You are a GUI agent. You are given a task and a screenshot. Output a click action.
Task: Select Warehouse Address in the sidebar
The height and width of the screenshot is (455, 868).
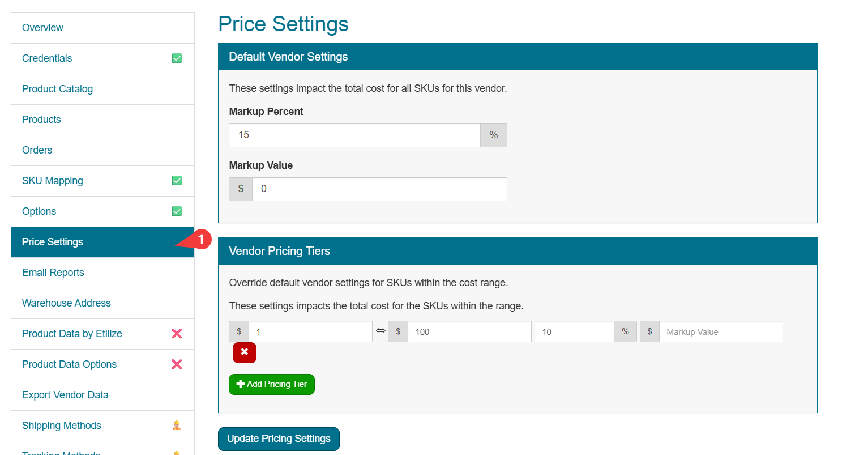(66, 303)
